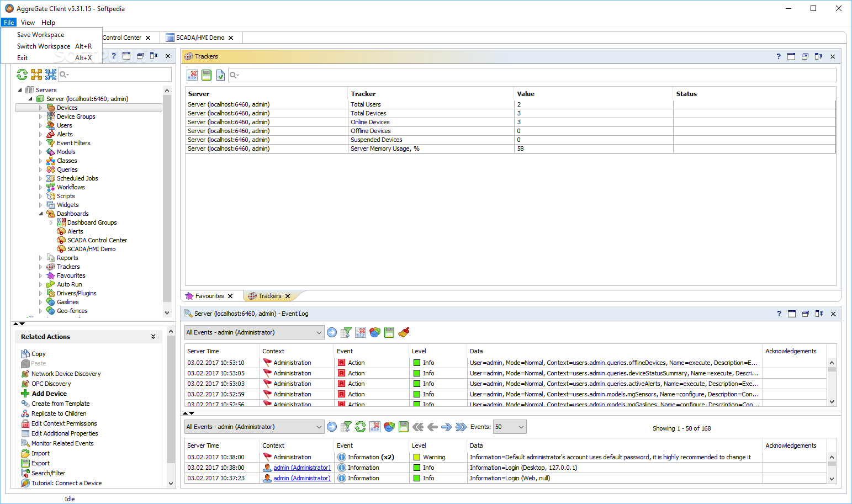Open the Help menu
Screen dimensions: 852x504
coord(48,23)
